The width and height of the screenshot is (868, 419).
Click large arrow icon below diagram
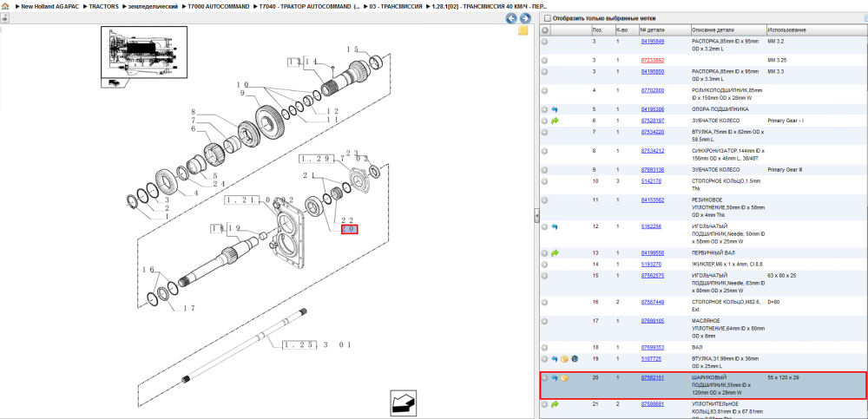[403, 403]
